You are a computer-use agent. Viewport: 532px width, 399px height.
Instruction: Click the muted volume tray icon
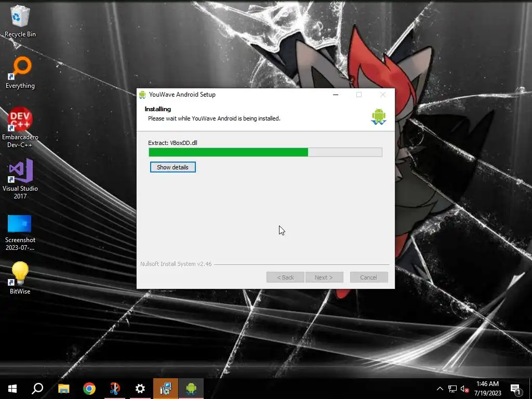[x=465, y=389]
